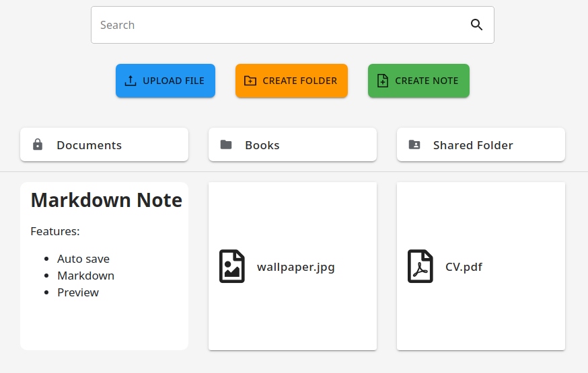Click the lock icon beside Documents
The height and width of the screenshot is (373, 588).
pyautogui.click(x=38, y=144)
